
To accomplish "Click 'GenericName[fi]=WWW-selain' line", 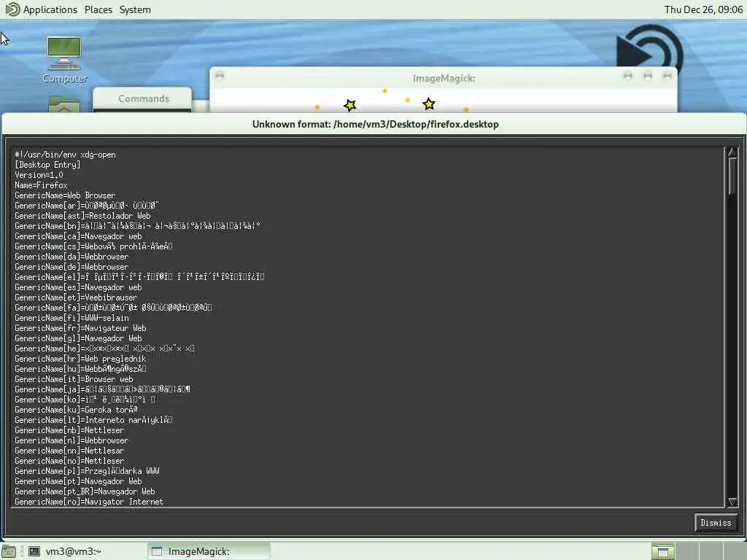I will 71,318.
